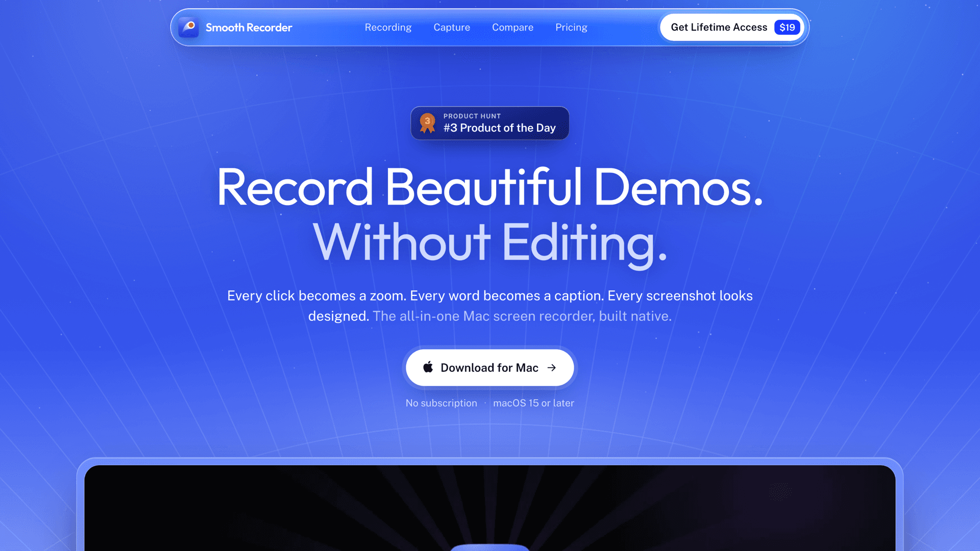Click the 'Record Beautiful Demos.' headline
The width and height of the screenshot is (980, 551).
coord(490,187)
